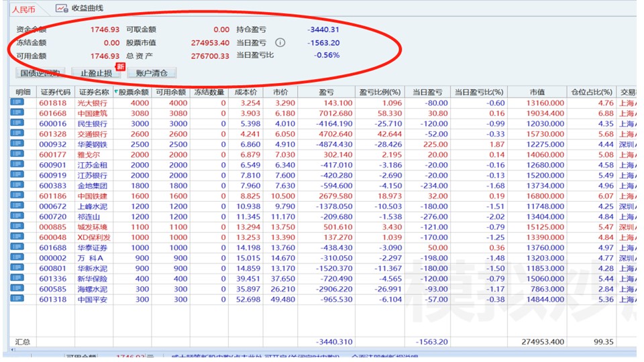Click the detail icon for 华菱钢铁
The width and height of the screenshot is (644, 362).
pos(17,144)
